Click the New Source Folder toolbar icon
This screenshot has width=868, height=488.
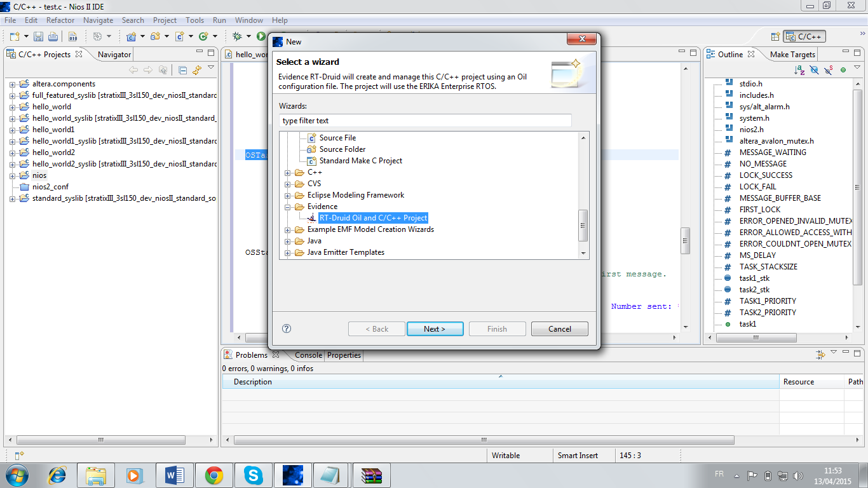[156, 36]
